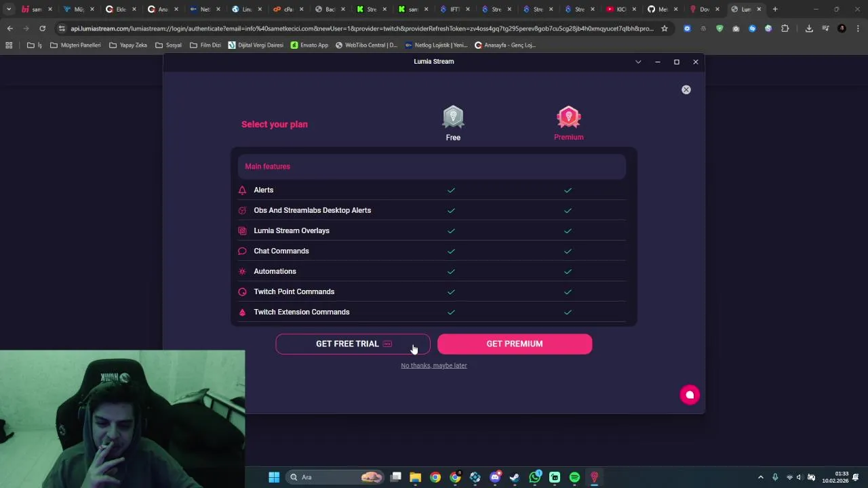Open the Lumia Stream title bar chevron dropdown

(x=638, y=62)
